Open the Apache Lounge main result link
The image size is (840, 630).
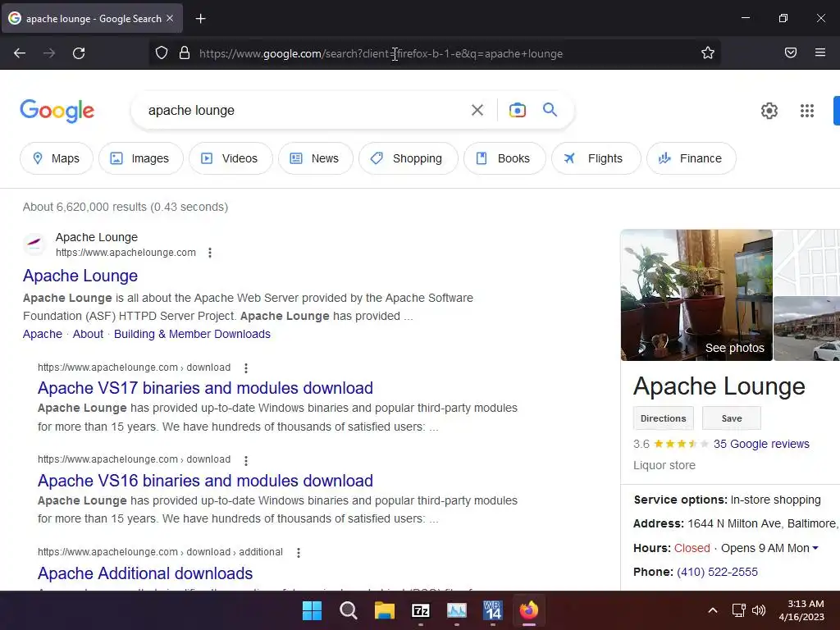80,276
